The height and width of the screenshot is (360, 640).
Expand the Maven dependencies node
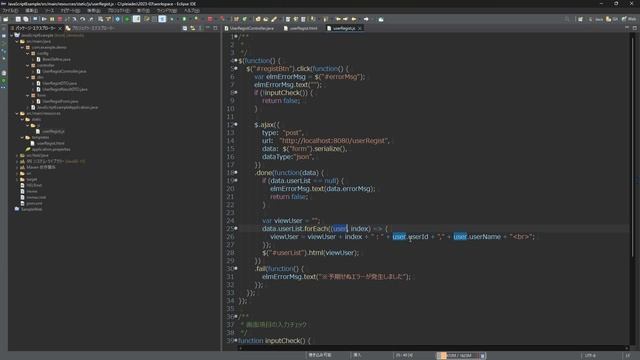click(17, 167)
